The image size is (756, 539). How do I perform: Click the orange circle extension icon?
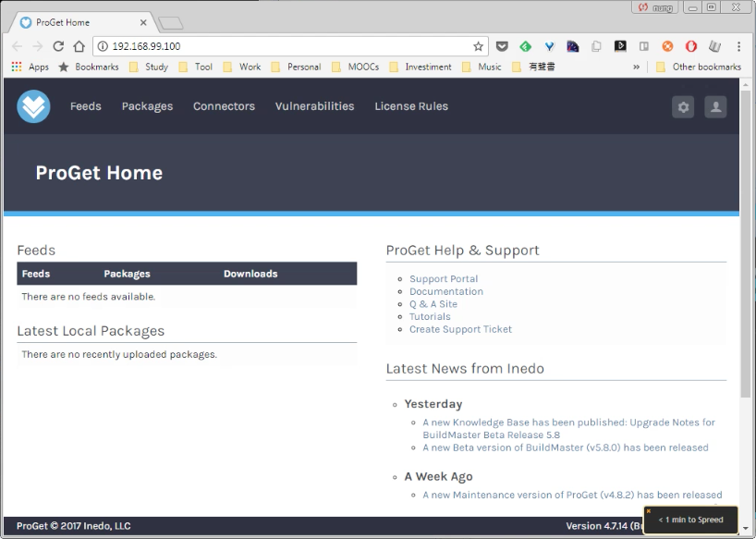pyautogui.click(x=667, y=46)
